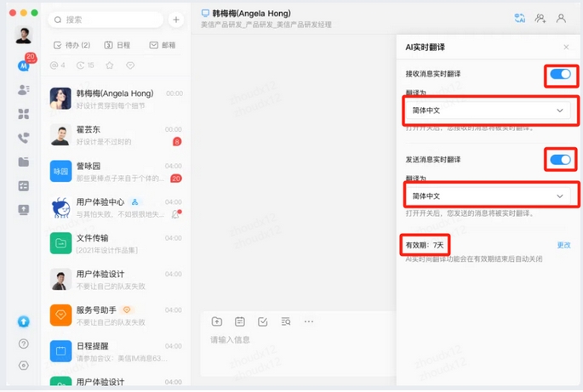Open the AI real-time translation icon in header
The height and width of the screenshot is (392, 583).
(x=520, y=18)
